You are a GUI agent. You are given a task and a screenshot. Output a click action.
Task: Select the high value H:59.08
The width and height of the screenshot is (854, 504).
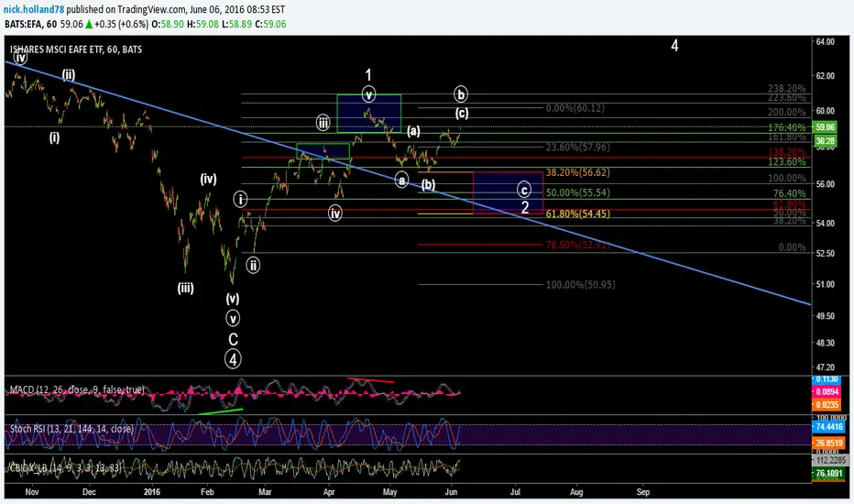point(203,24)
